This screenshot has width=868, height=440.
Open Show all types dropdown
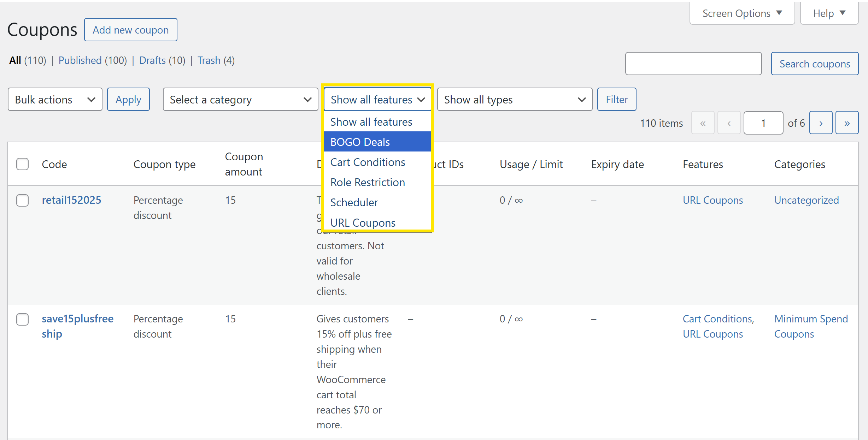coord(514,100)
